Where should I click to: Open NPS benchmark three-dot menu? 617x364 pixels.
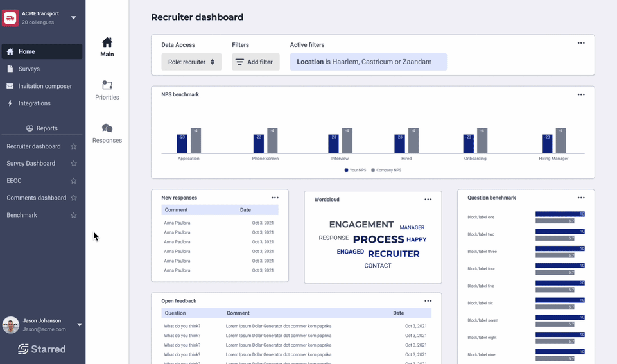[x=581, y=94]
